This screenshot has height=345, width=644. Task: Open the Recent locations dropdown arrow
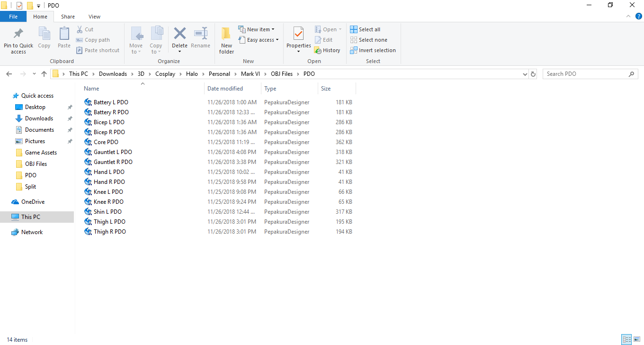(x=34, y=74)
